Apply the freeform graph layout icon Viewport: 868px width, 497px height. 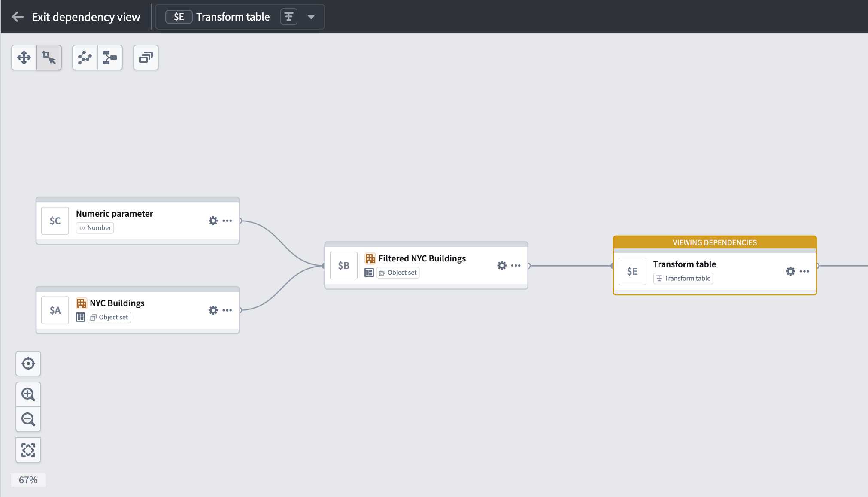click(85, 57)
